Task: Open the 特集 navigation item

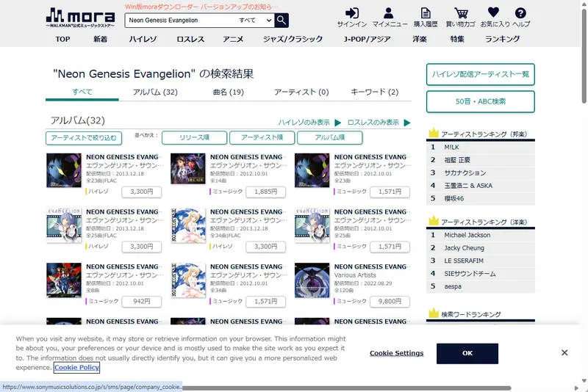Action: pos(457,39)
